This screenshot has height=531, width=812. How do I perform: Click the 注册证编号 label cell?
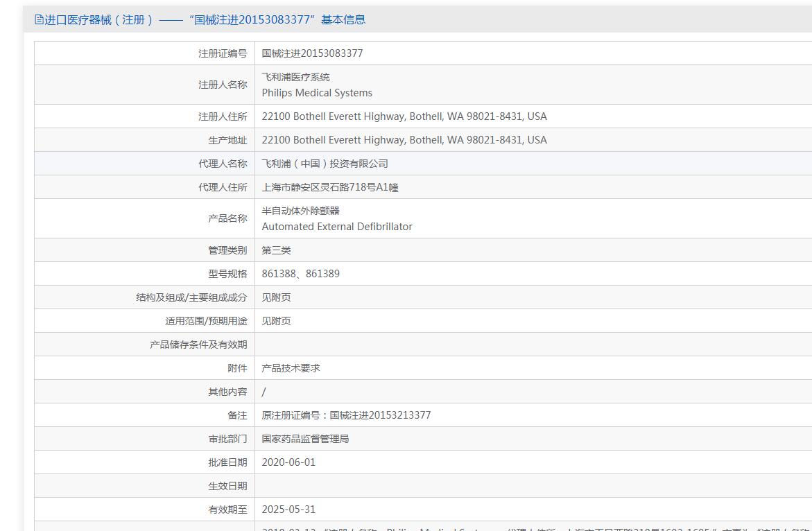point(223,53)
